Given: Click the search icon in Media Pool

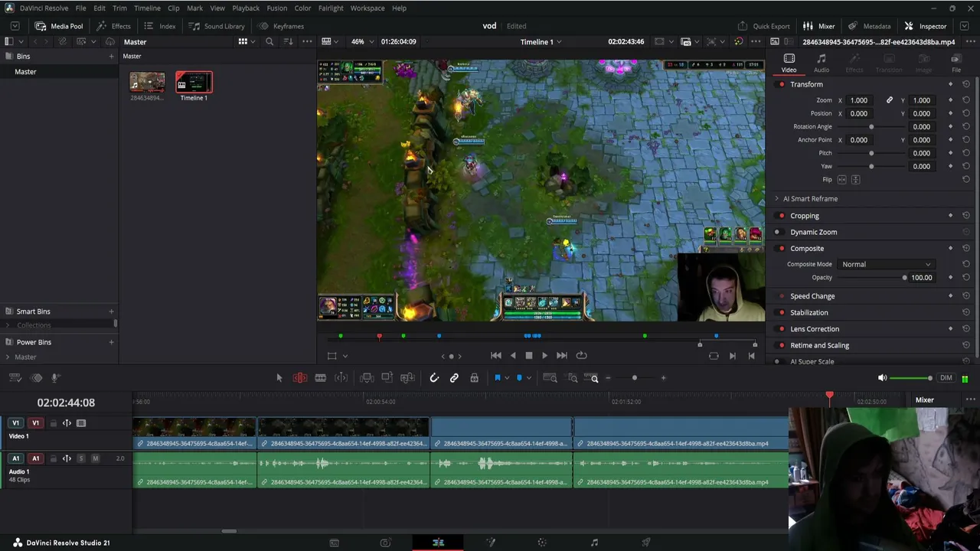Looking at the screenshot, I should point(269,42).
